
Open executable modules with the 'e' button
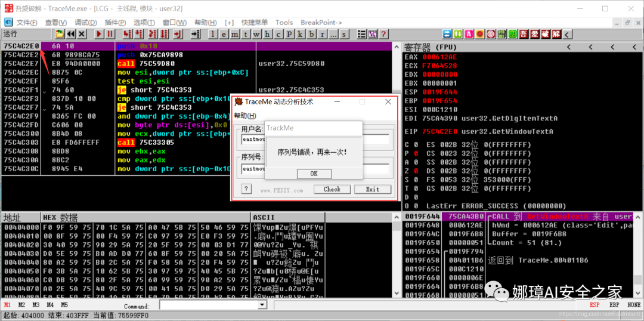[x=224, y=34]
